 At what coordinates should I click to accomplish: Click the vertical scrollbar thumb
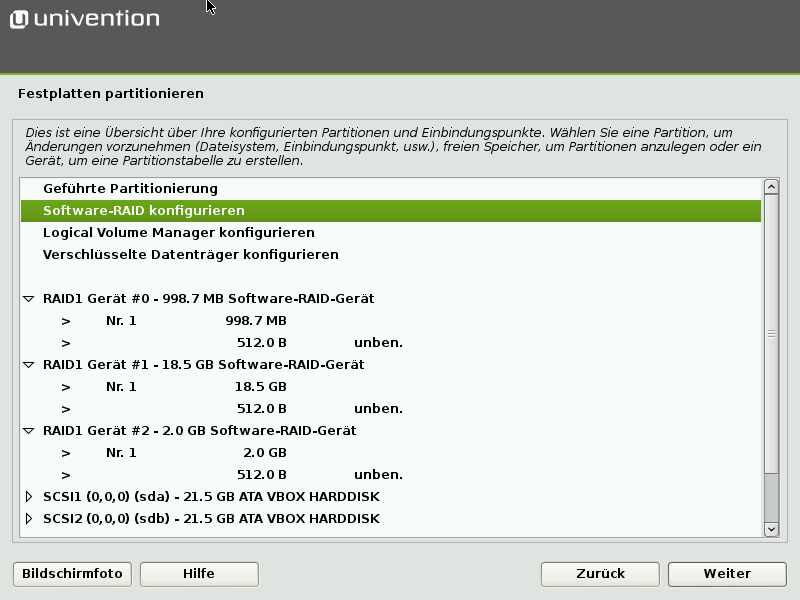tap(771, 334)
